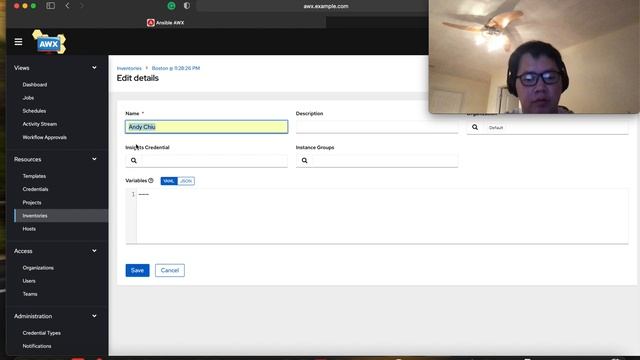The height and width of the screenshot is (360, 640).
Task: Click the AWX logo
Action: point(49,42)
